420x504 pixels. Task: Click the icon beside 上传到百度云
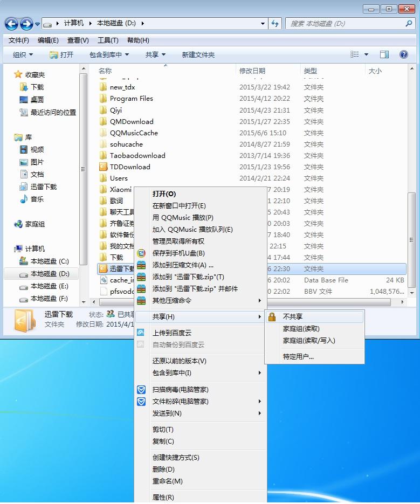[141, 333]
